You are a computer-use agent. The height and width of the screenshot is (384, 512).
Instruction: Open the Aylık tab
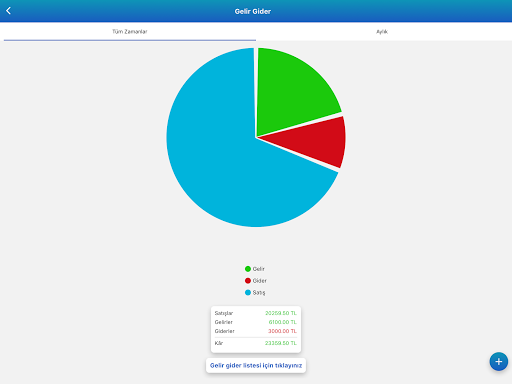pos(382,32)
